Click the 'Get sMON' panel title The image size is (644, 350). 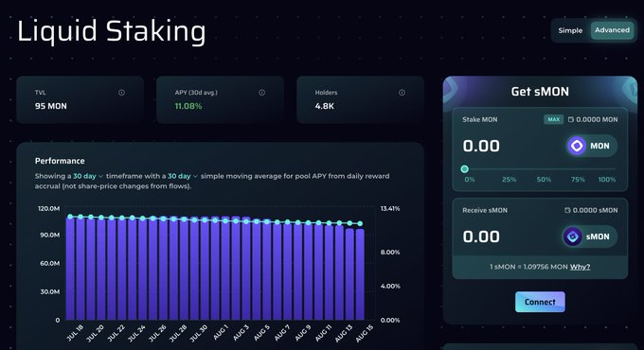[540, 92]
